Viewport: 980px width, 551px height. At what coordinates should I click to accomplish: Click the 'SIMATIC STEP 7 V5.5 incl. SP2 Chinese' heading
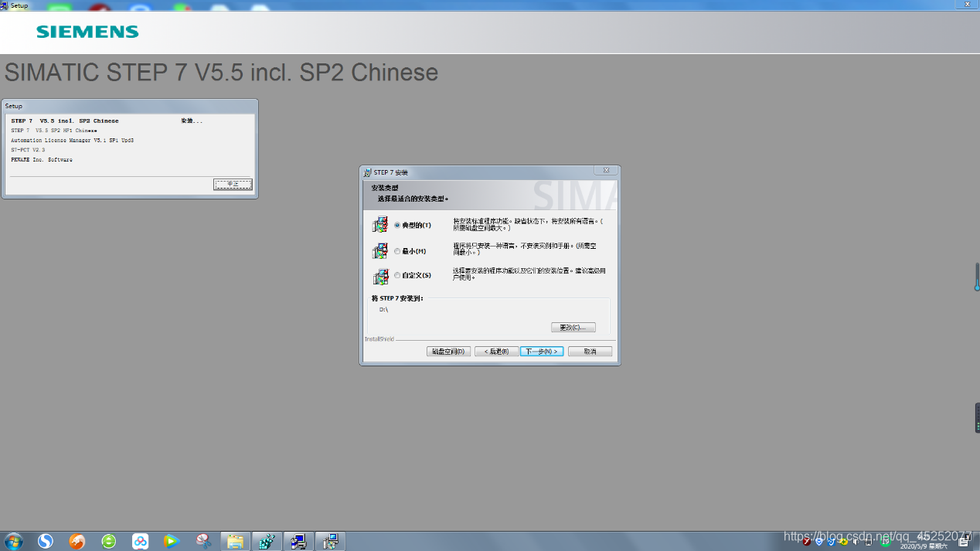click(x=221, y=73)
